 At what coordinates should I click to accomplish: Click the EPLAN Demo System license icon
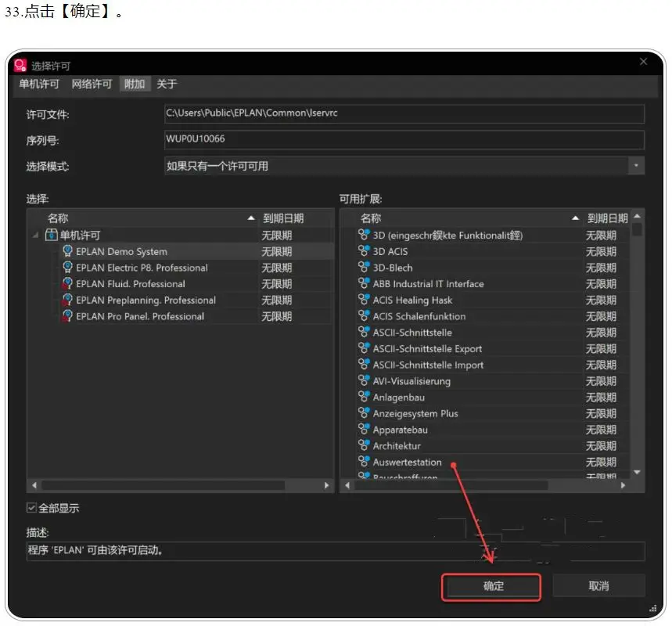point(67,252)
